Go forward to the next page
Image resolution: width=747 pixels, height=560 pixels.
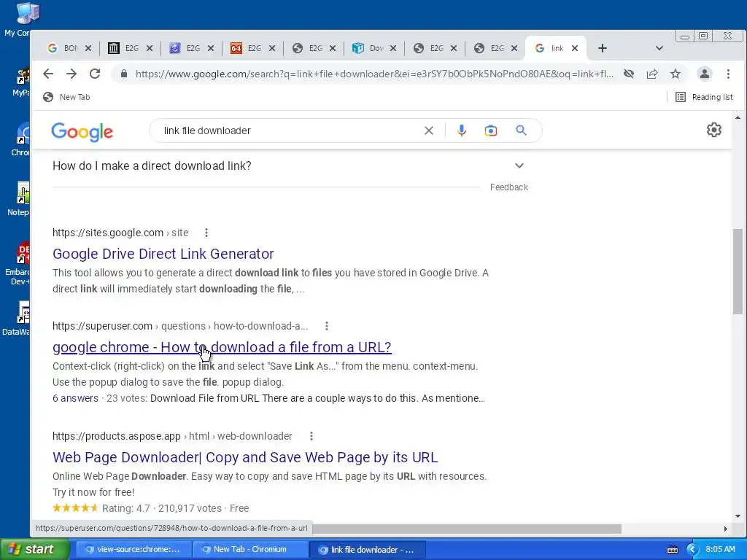click(x=71, y=74)
